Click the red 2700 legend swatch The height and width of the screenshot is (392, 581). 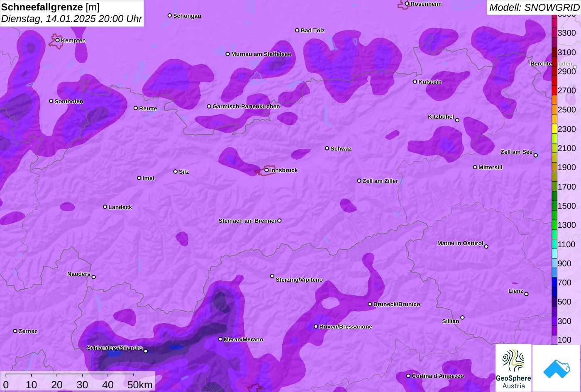(x=554, y=90)
